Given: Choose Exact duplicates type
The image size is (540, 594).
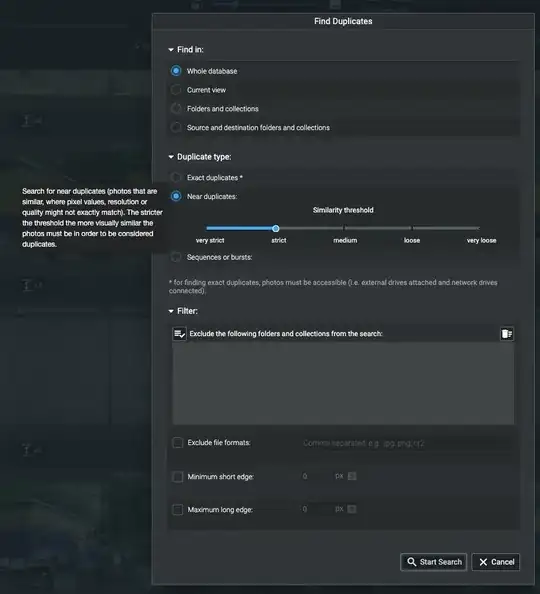Looking at the screenshot, I should pos(176,177).
